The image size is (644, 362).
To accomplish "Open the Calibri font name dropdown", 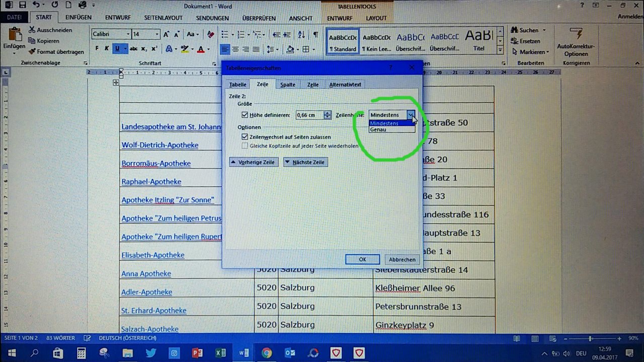I will click(x=128, y=34).
